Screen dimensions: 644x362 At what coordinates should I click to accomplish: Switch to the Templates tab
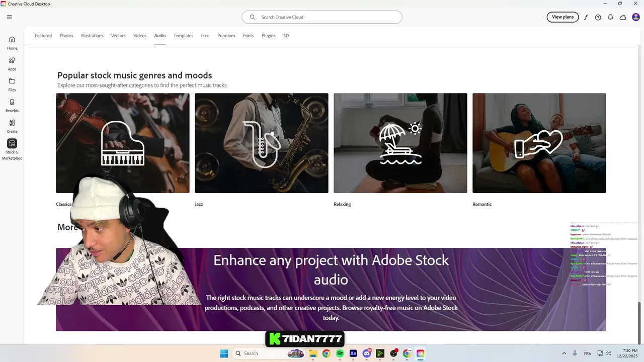pos(183,36)
